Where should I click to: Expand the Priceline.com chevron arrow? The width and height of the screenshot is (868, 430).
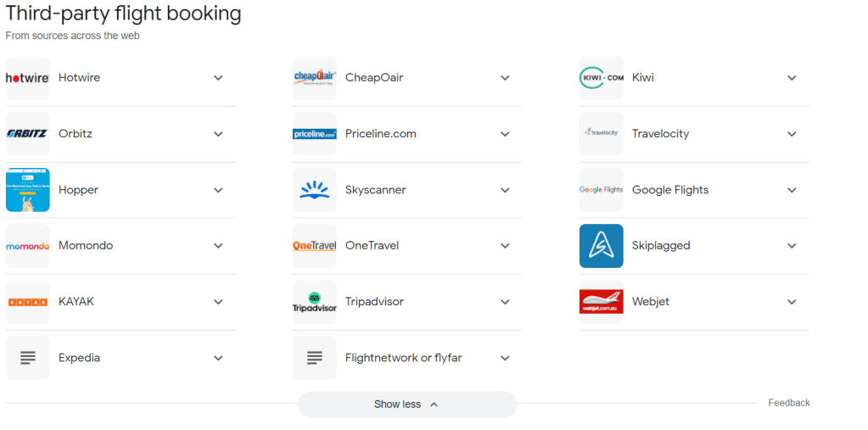point(505,134)
